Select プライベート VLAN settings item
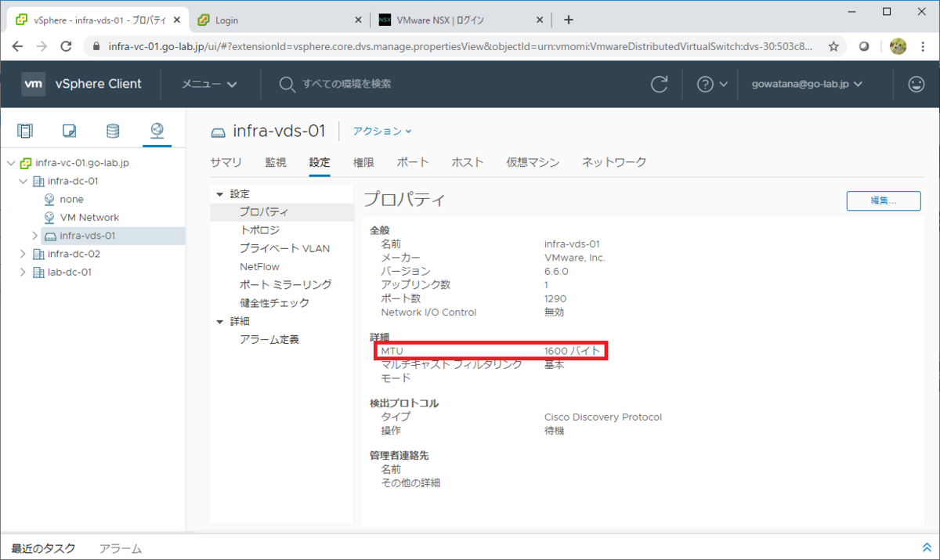This screenshot has height=560, width=940. click(284, 248)
